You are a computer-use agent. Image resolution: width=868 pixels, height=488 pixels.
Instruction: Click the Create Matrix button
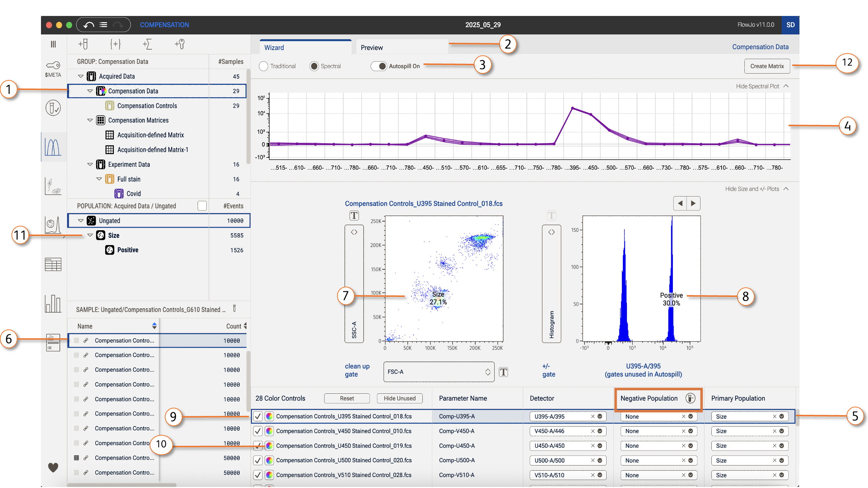pos(767,66)
